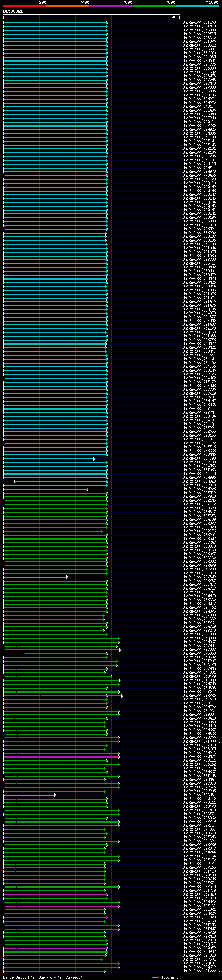Open hit UniRef100_Q08GL0
Image resolution: width=222 pixels, height=980 pixels.
coord(199,38)
